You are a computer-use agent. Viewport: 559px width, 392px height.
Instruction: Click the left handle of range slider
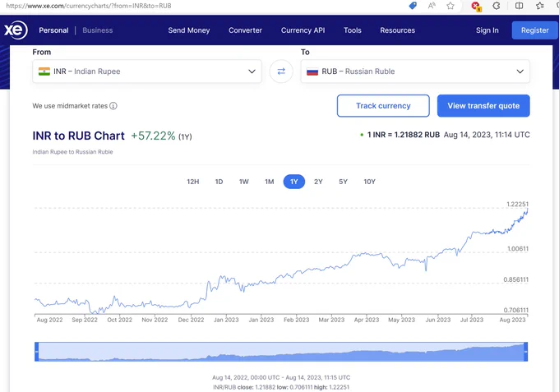37,352
